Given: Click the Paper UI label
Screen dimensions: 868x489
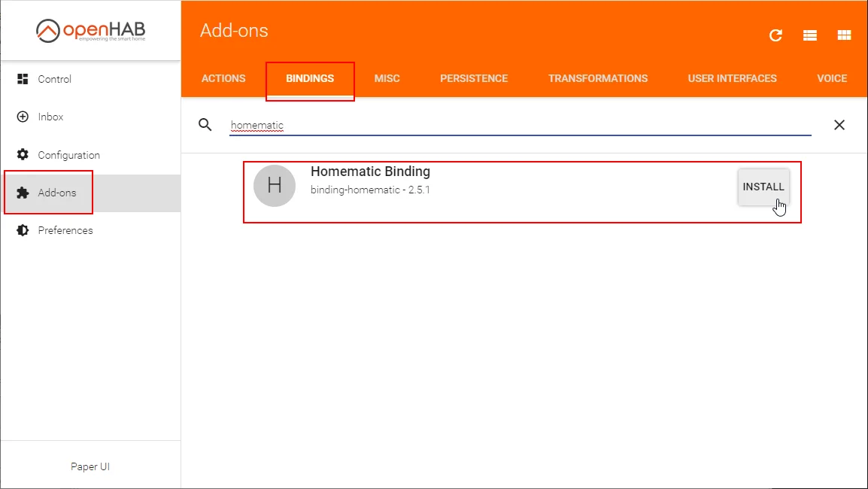Looking at the screenshot, I should tap(90, 467).
